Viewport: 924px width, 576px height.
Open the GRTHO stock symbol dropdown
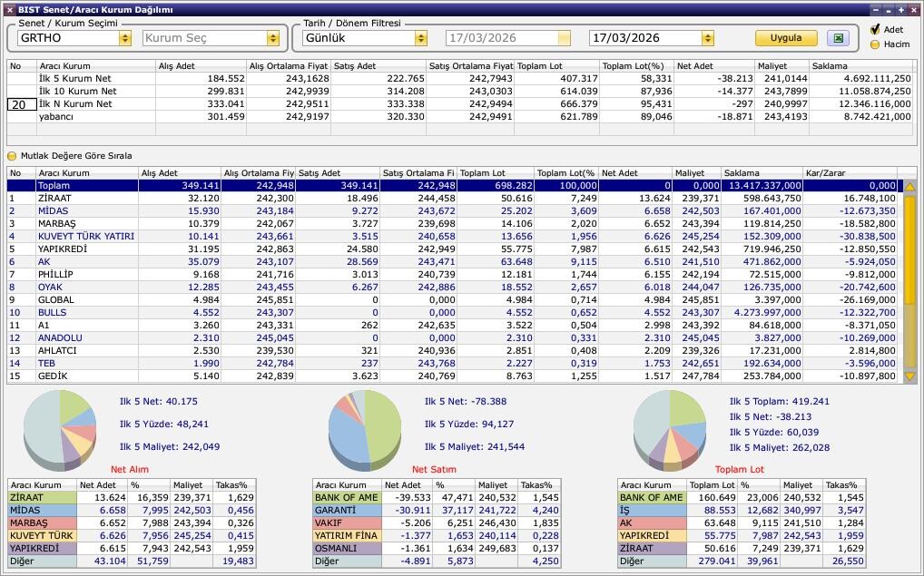(125, 38)
